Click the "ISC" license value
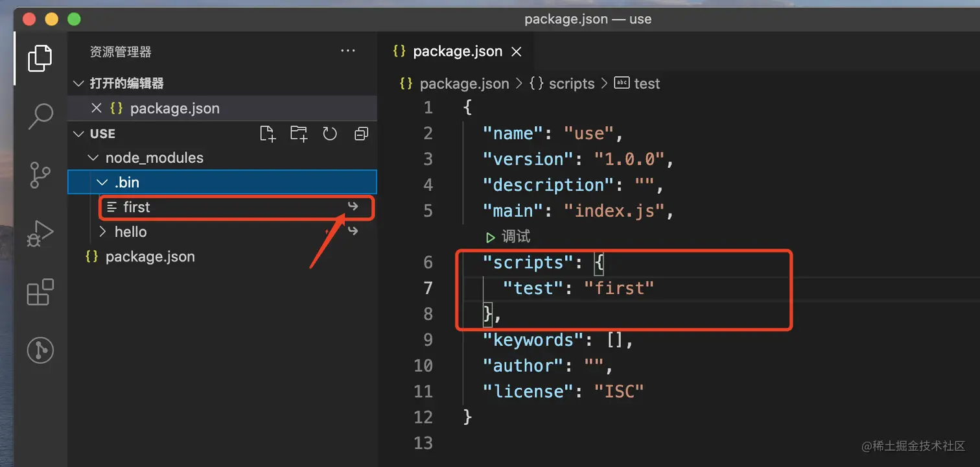This screenshot has width=980, height=467. [619, 392]
